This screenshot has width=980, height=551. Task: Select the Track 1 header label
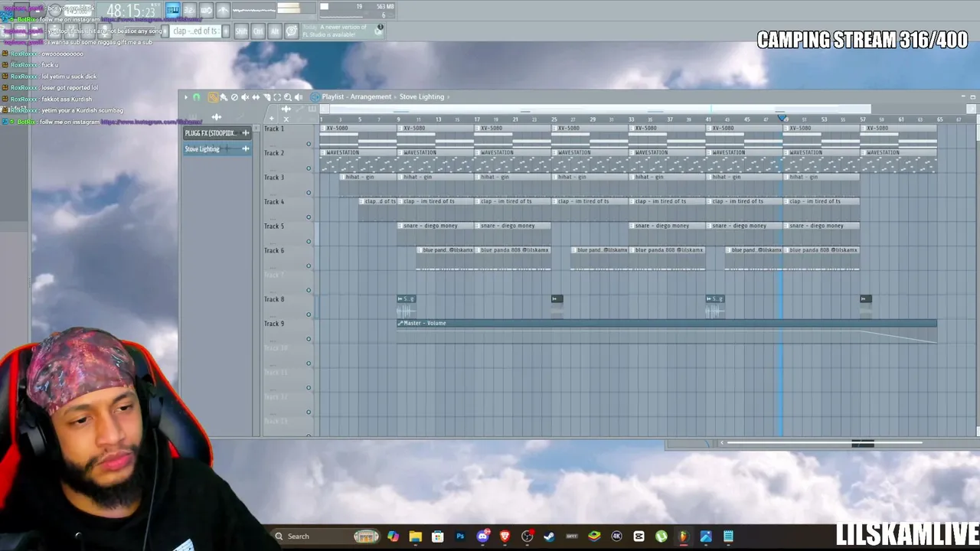tap(274, 129)
